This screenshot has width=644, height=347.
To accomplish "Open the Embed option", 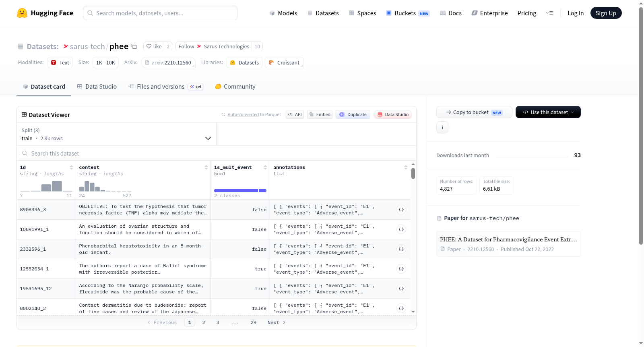I will (320, 114).
